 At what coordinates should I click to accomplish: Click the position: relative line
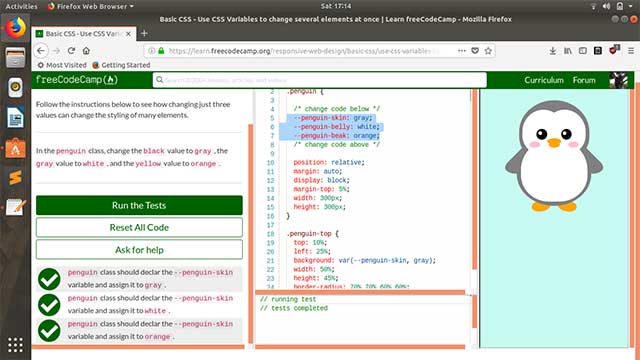[x=329, y=162]
